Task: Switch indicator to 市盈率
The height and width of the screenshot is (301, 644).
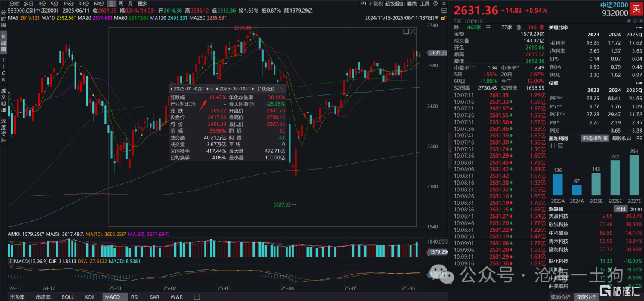Action: [17, 296]
